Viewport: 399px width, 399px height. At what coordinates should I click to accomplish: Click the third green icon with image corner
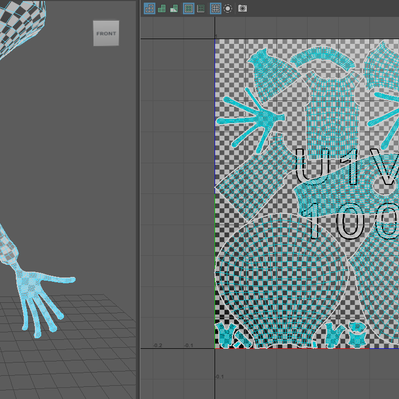174,8
